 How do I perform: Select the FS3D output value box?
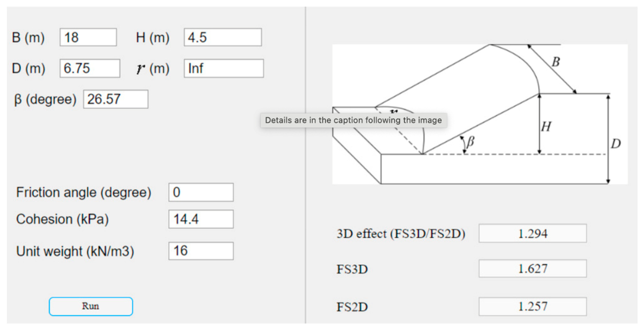pos(533,268)
